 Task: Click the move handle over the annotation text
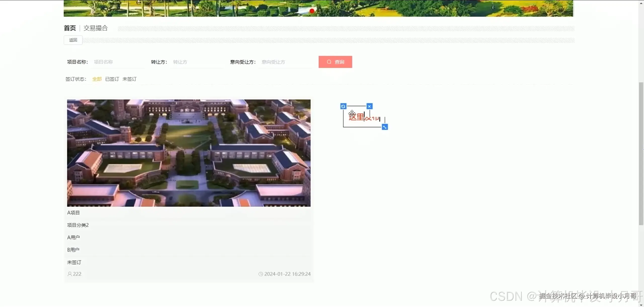tap(352, 114)
